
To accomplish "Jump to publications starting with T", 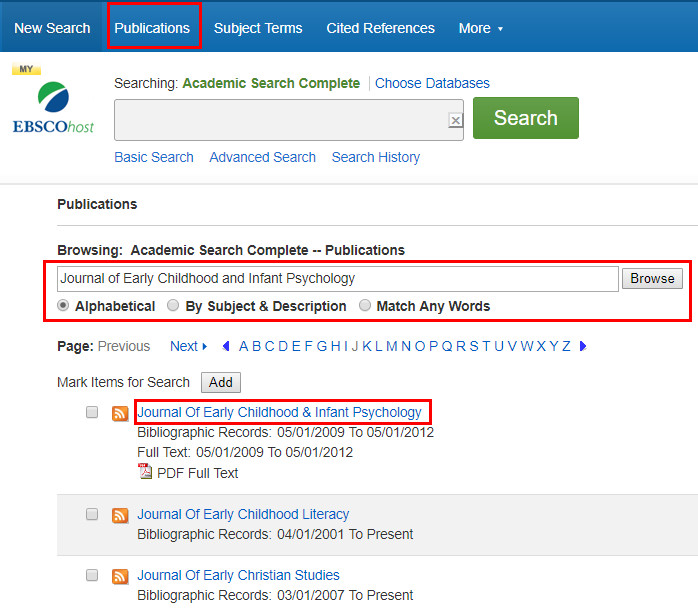I will (x=486, y=346).
